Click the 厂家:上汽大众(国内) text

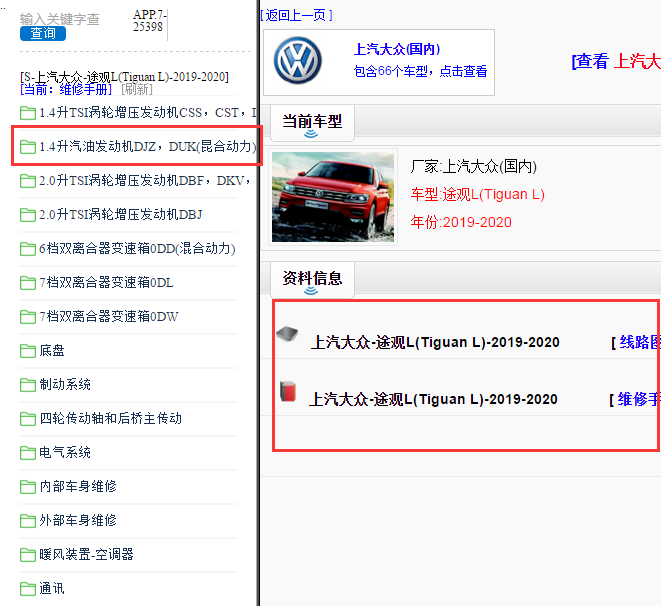pyautogui.click(x=473, y=166)
